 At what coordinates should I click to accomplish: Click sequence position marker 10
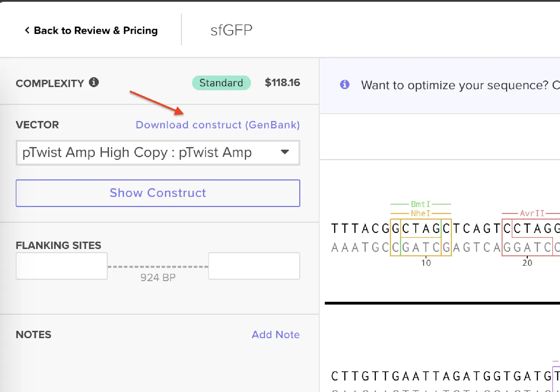click(x=426, y=263)
